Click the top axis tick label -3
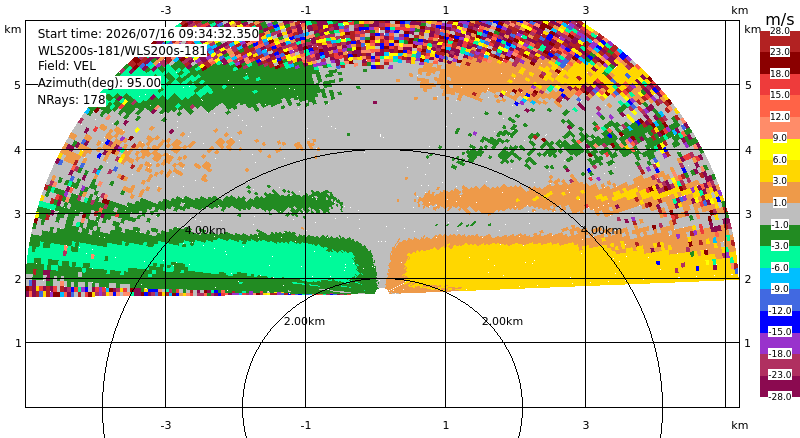Image resolution: width=800 pixels, height=438 pixels. (x=165, y=10)
